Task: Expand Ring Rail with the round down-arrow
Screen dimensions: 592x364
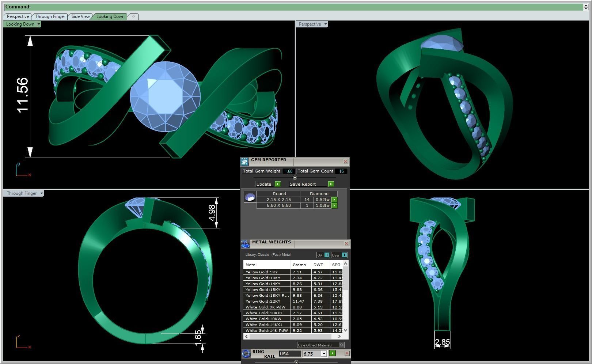Action: coord(296,362)
